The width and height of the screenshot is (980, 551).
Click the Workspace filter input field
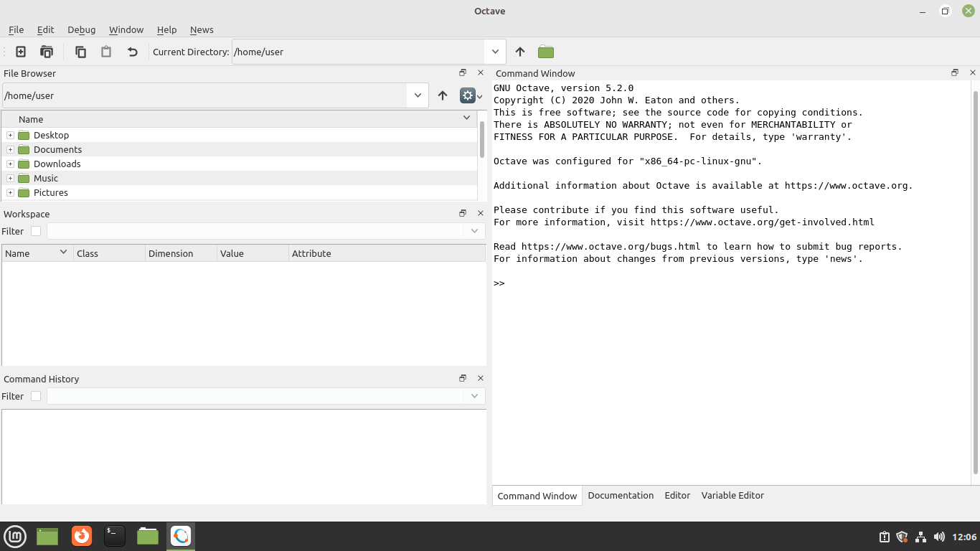255,231
